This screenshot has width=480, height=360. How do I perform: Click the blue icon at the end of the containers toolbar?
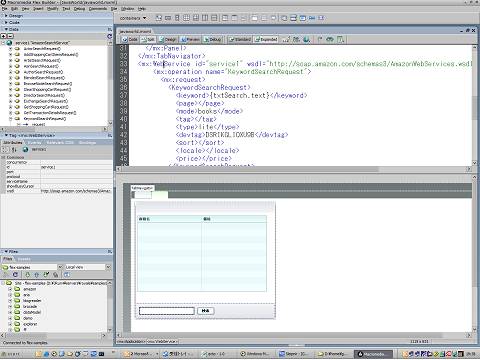pyautogui.click(x=321, y=18)
